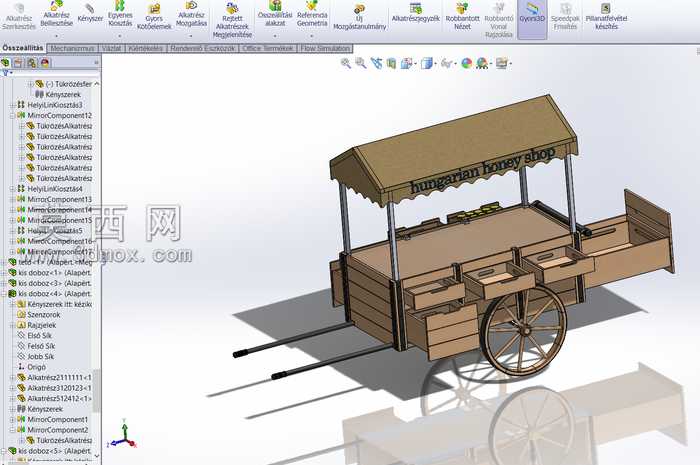The image size is (700, 465).
Task: Open Gyors Kötőelemek smart fasteners
Action: [x=154, y=16]
